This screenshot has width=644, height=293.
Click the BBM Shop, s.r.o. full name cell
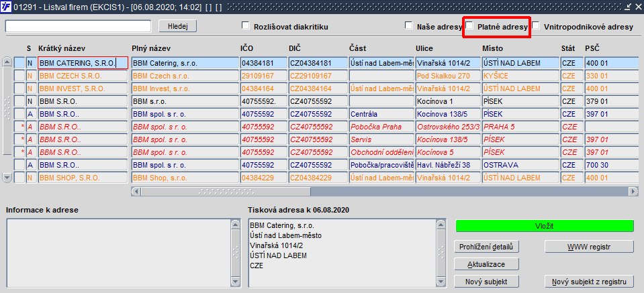point(185,178)
